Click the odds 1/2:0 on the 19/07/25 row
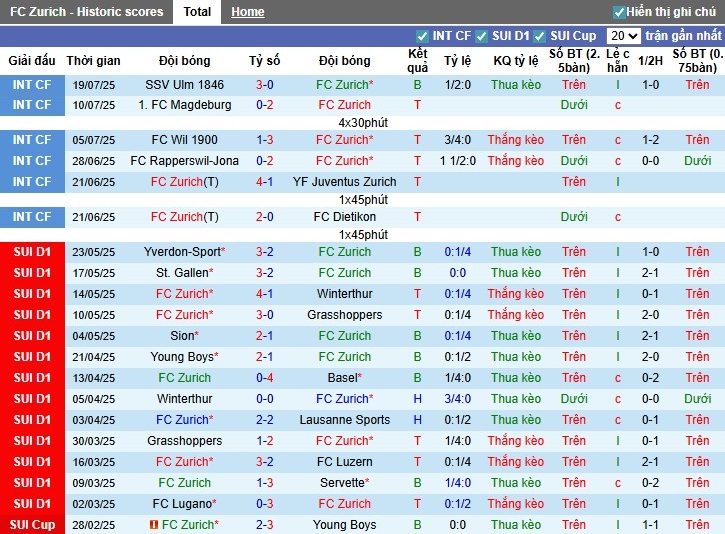This screenshot has height=534, width=725. [x=458, y=85]
